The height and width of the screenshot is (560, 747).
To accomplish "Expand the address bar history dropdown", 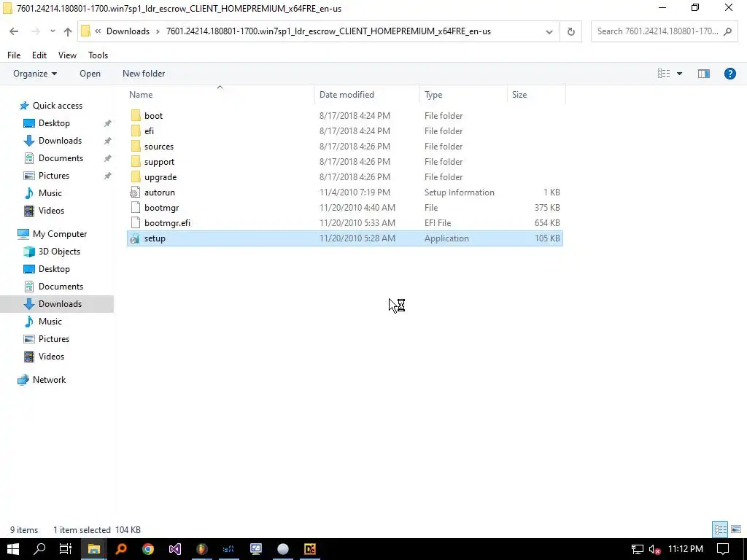I will point(549,31).
